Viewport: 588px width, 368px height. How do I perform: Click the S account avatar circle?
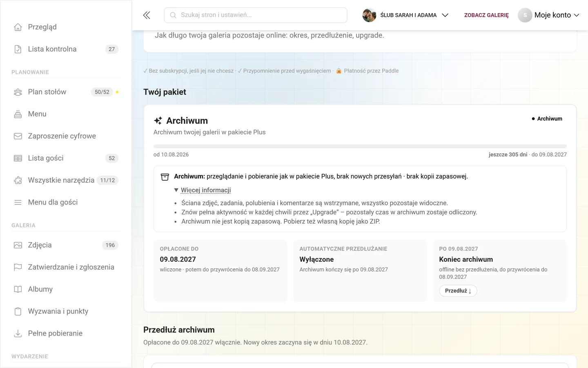tap(525, 15)
